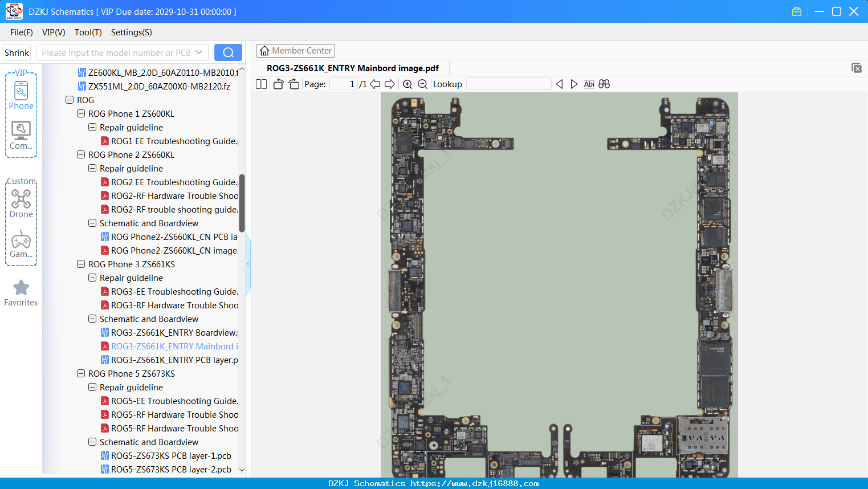Collapse Schematic and Boardview under ROG Phone 2

92,223
